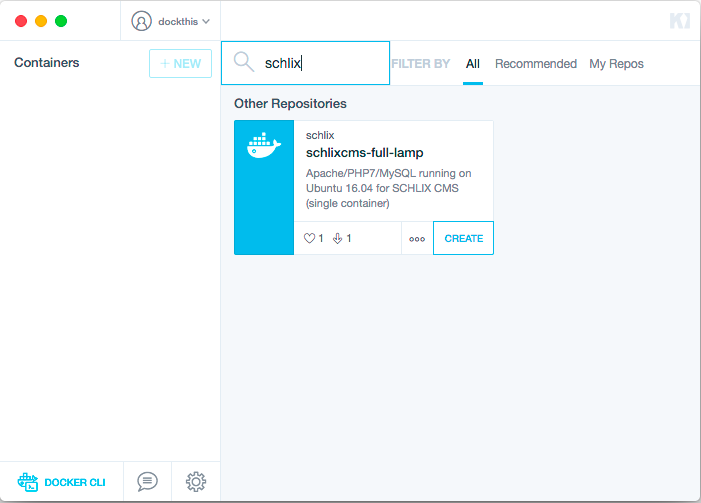Click the user account avatar icon
This screenshot has width=701, height=503.
click(x=141, y=21)
